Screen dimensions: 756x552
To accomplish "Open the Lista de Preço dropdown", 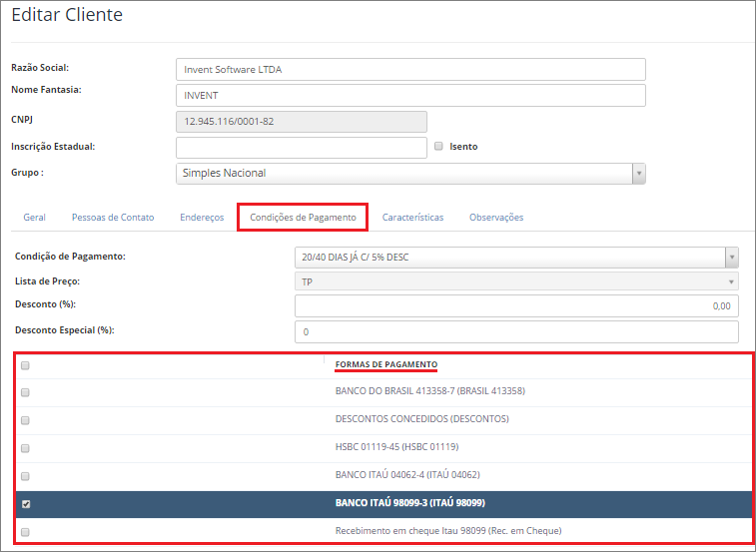I will click(x=516, y=281).
